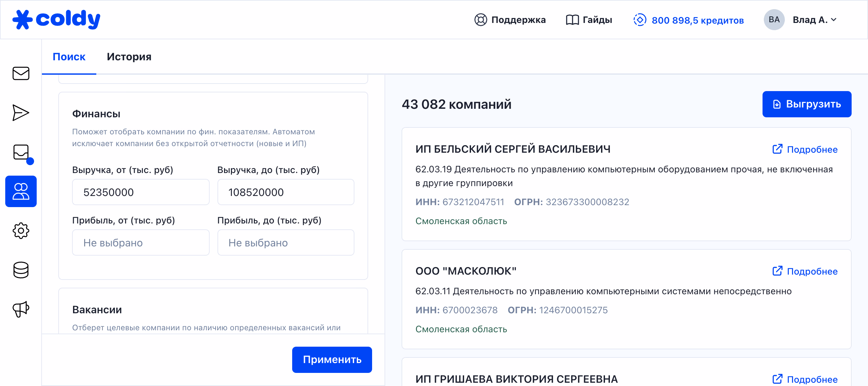Open Подробнее for ООО "МАСКОЛЮК"
This screenshot has width=868, height=386.
[805, 271]
